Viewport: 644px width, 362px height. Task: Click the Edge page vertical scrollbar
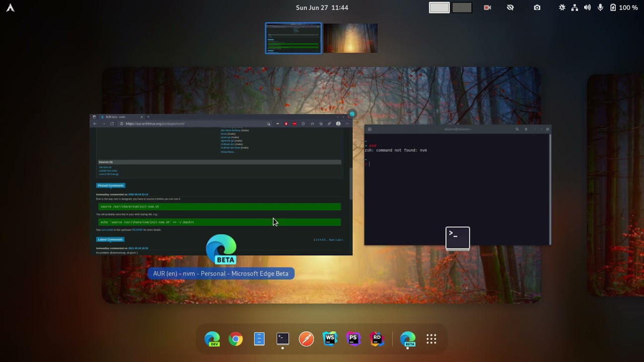351,184
